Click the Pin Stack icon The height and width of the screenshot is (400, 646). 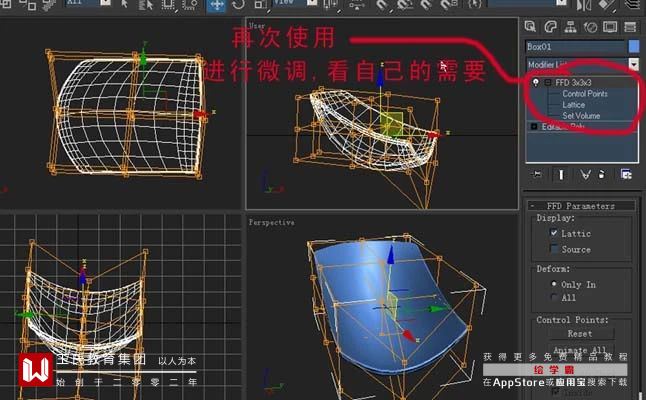tap(537, 175)
